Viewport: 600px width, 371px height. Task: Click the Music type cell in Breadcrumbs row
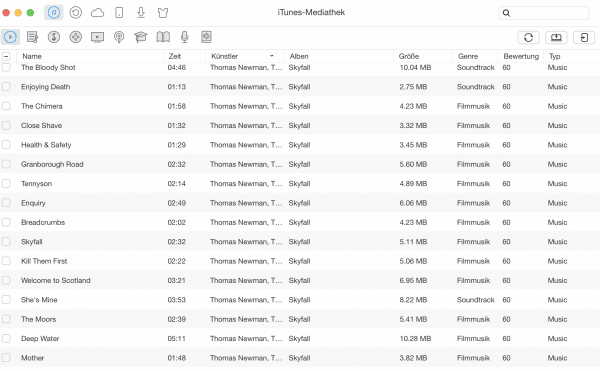click(x=557, y=222)
